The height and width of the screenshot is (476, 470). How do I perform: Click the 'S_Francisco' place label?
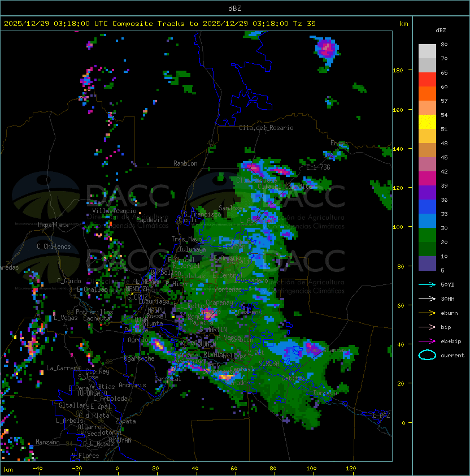[x=202, y=214]
